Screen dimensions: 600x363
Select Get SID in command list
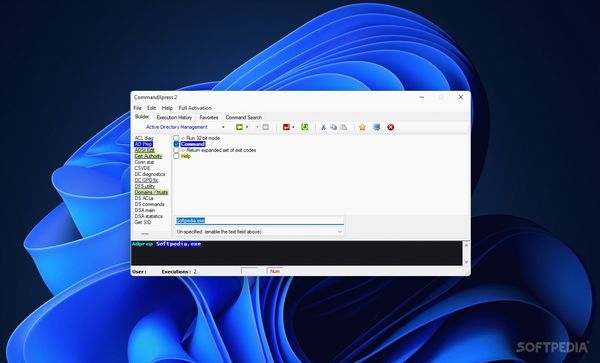click(x=143, y=222)
